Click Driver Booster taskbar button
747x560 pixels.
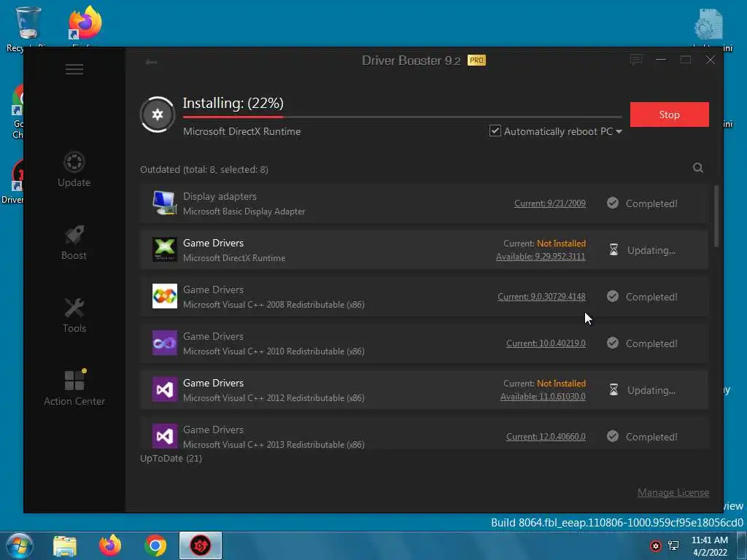point(201,545)
